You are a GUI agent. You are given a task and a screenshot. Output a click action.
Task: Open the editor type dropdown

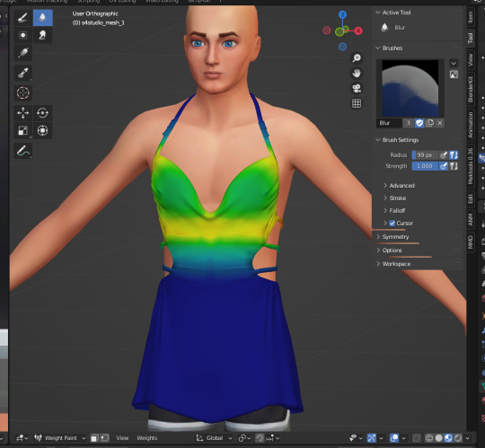click(22, 438)
